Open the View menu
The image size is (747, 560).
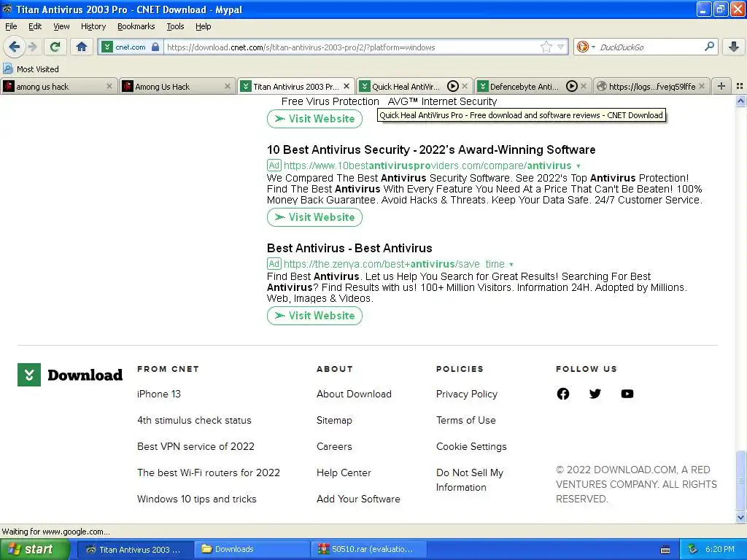pos(61,26)
